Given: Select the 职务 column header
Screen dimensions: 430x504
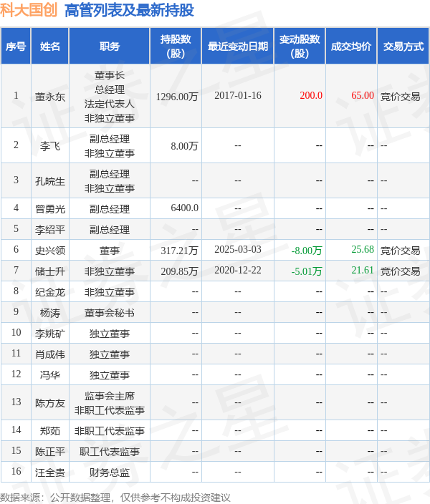Looking at the screenshot, I should coord(110,47).
